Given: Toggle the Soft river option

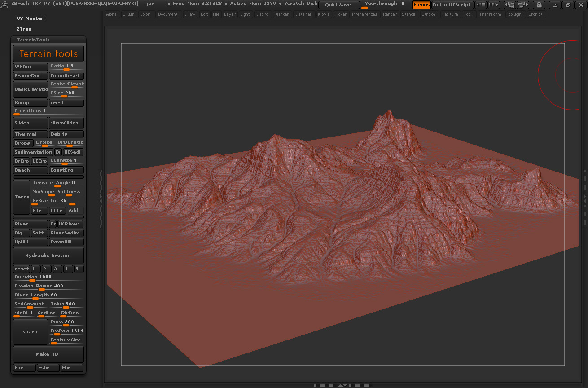Looking at the screenshot, I should [x=39, y=233].
